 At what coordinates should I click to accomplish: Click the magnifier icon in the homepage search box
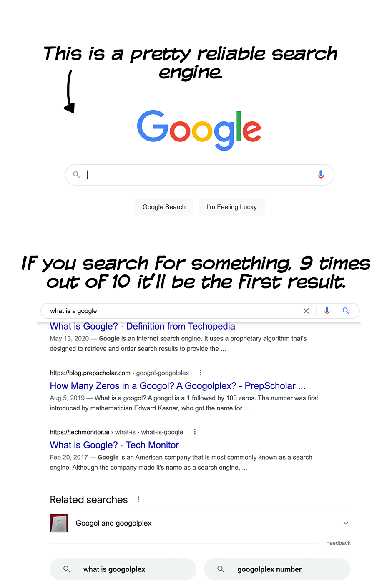click(76, 175)
